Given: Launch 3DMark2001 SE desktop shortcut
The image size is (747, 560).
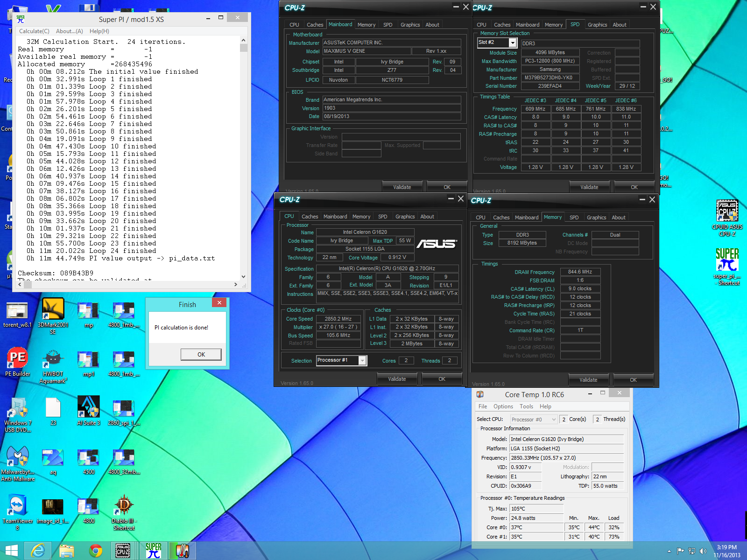Looking at the screenshot, I should click(53, 316).
